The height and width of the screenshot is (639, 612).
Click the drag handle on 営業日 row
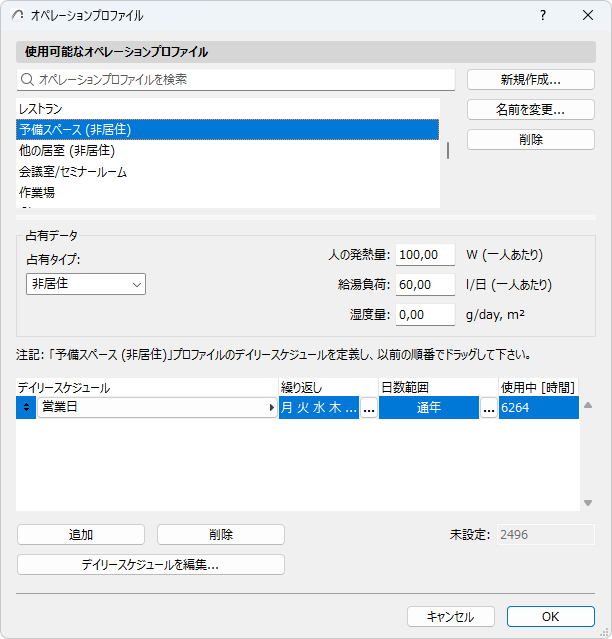coord(26,408)
